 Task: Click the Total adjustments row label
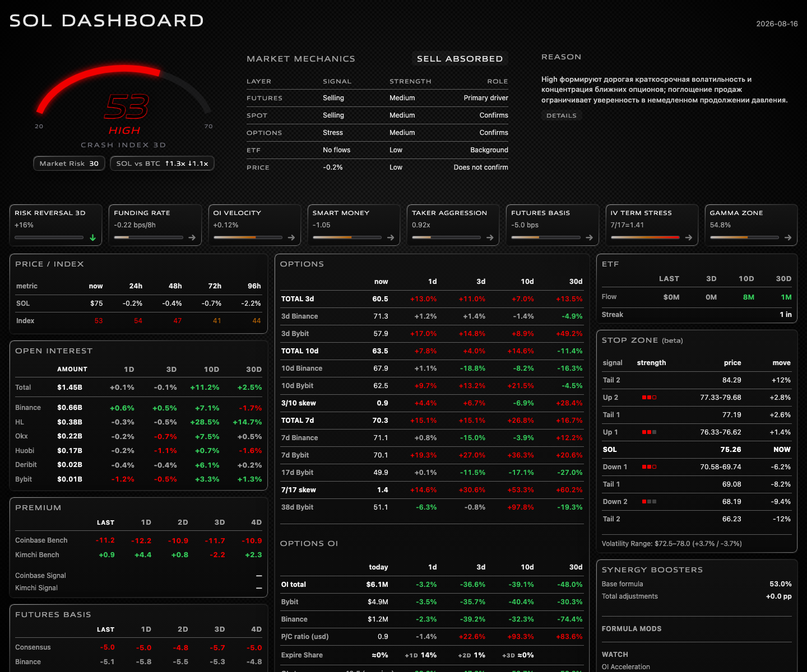[630, 596]
